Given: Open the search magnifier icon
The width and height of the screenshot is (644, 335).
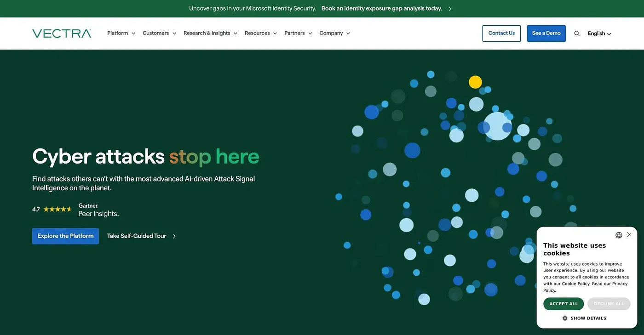Looking at the screenshot, I should click(577, 34).
